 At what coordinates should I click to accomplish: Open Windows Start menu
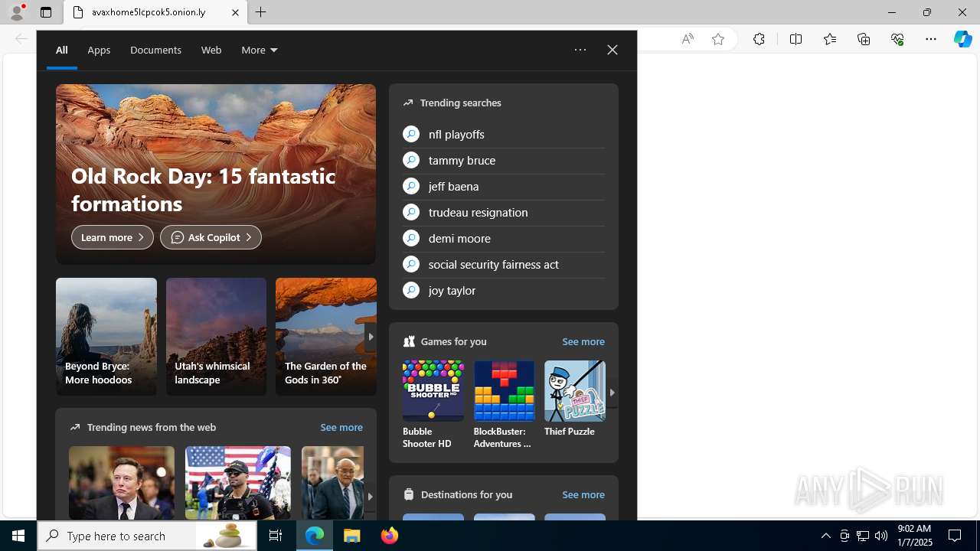[x=18, y=536]
